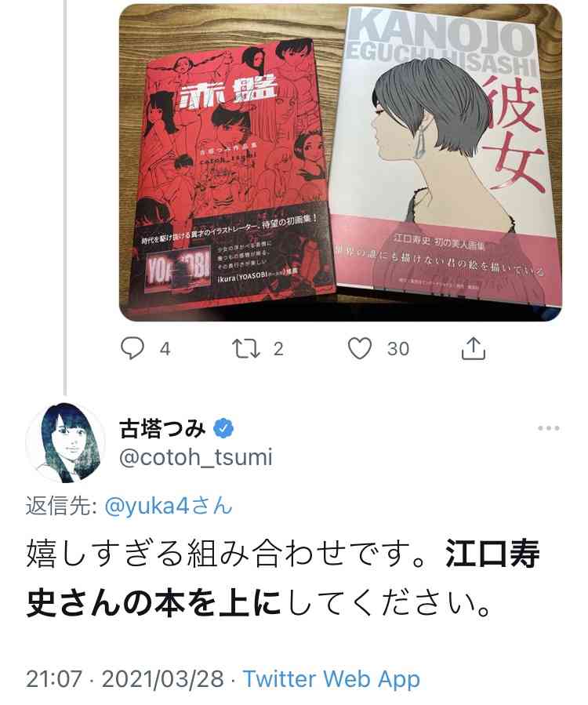The image size is (588, 705).
Task: Click the display name 古塔つみ
Action: tap(163, 428)
